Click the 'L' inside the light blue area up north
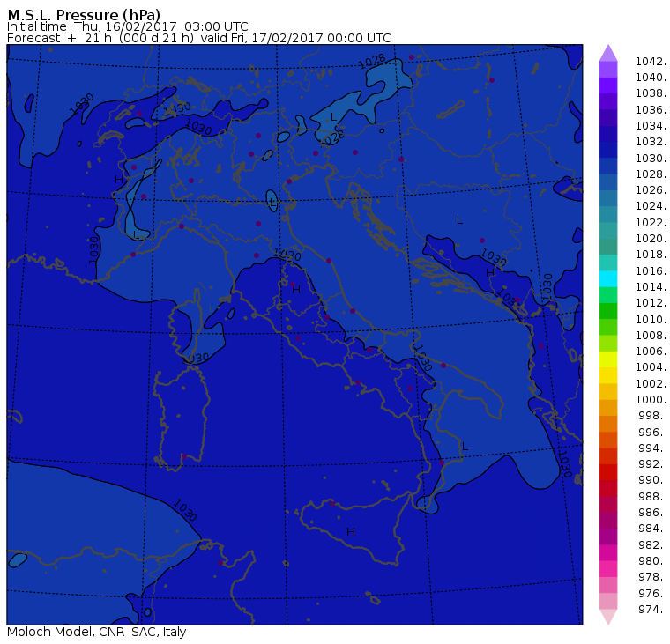670x644 pixels. click(x=334, y=117)
